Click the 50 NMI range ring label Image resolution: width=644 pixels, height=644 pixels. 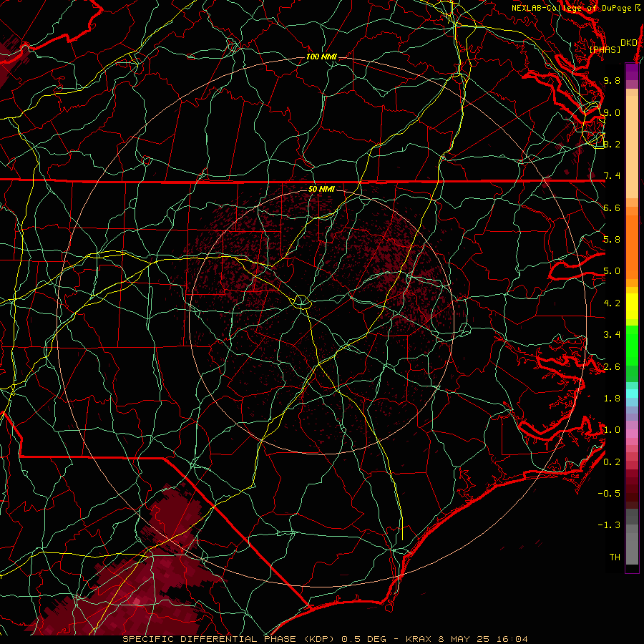[x=321, y=189]
